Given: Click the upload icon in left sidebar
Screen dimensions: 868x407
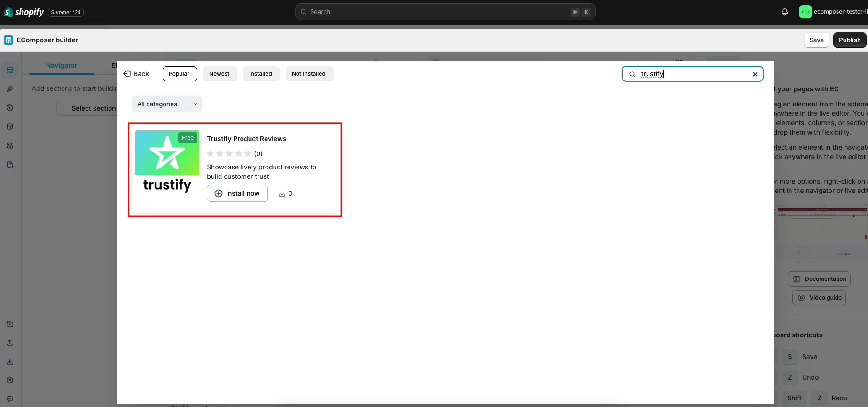Looking at the screenshot, I should [10, 343].
